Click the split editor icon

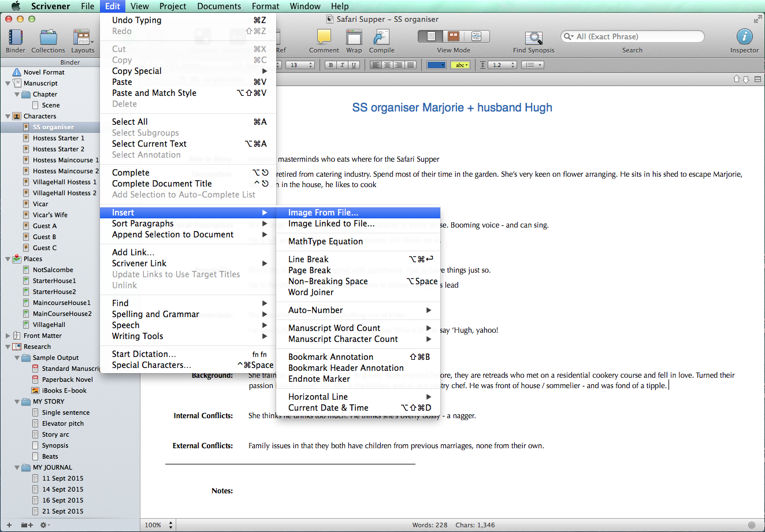[757, 79]
